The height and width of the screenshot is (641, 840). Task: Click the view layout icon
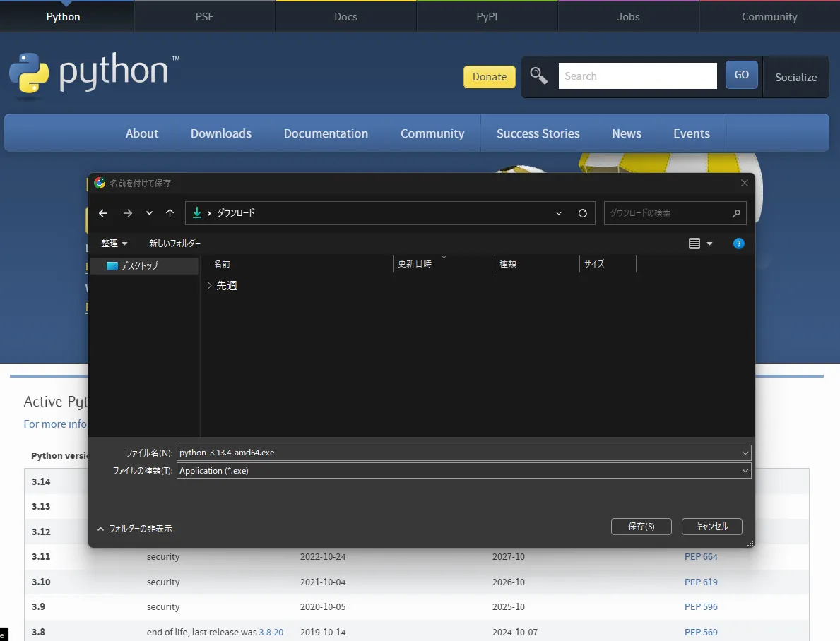tap(694, 244)
